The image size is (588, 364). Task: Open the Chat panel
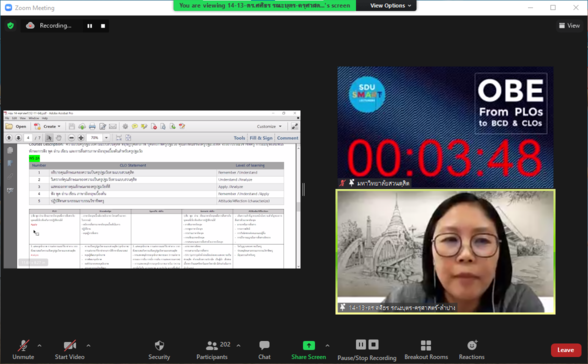[x=264, y=349]
